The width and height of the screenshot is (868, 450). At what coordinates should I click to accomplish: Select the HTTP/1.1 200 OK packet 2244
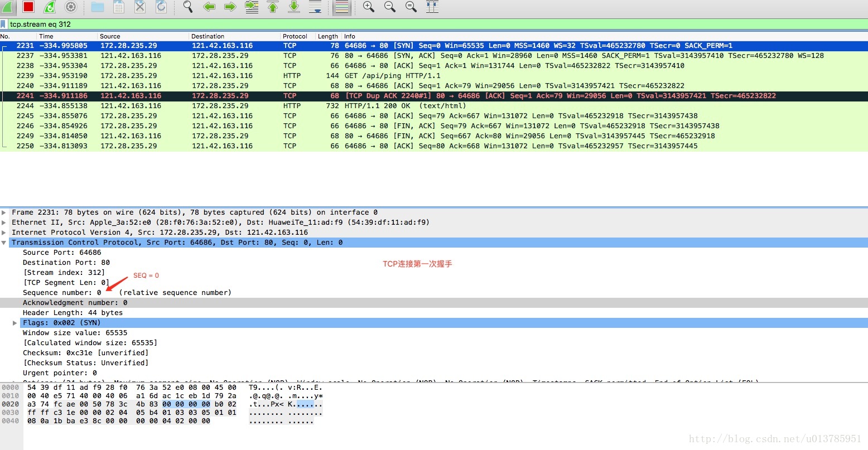[x=434, y=106]
